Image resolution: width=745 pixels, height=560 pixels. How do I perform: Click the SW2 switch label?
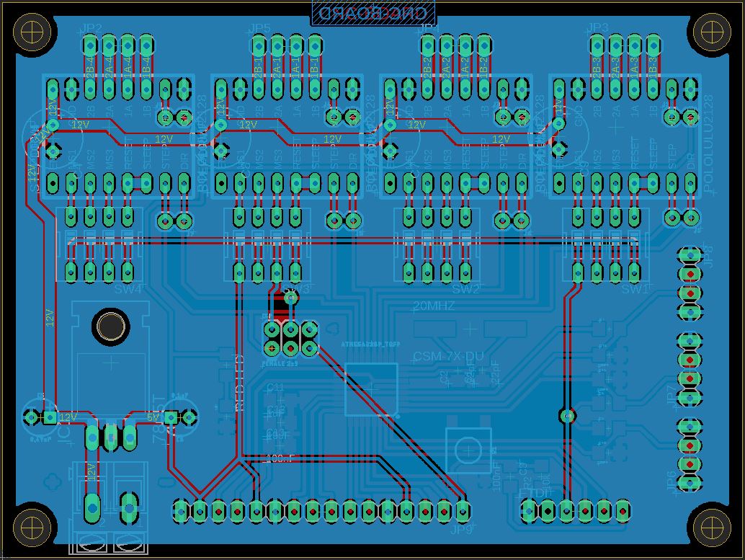pyautogui.click(x=466, y=289)
